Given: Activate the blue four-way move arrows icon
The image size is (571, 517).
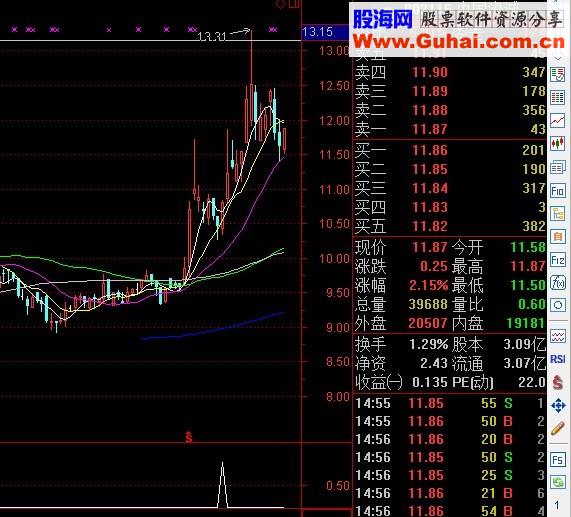Looking at the screenshot, I should 558,405.
